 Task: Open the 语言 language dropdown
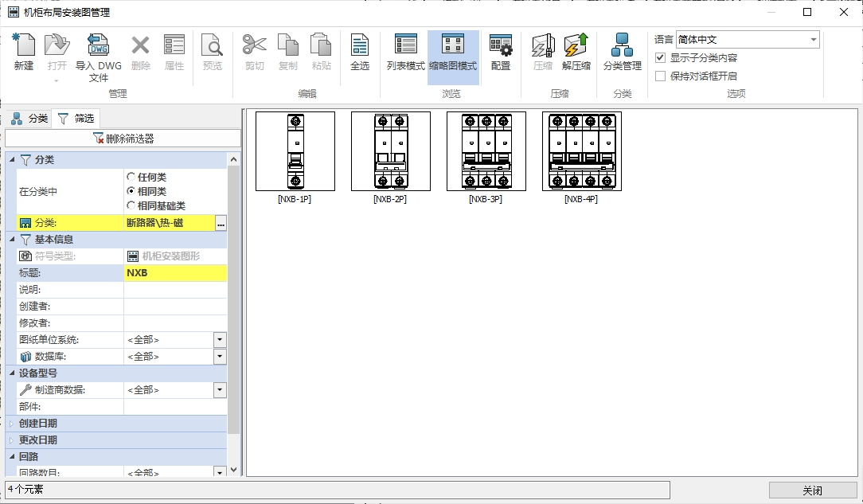click(x=813, y=40)
